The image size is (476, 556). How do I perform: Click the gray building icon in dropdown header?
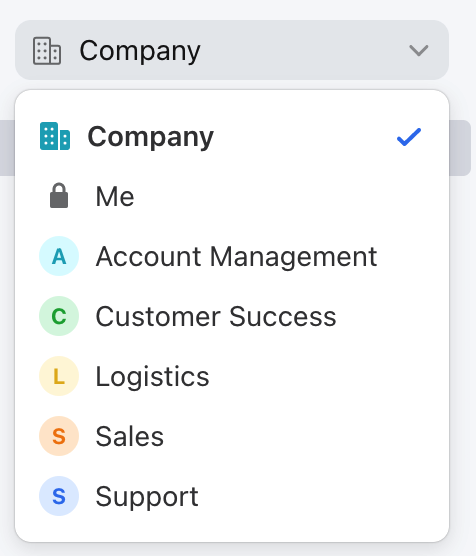pyautogui.click(x=47, y=51)
